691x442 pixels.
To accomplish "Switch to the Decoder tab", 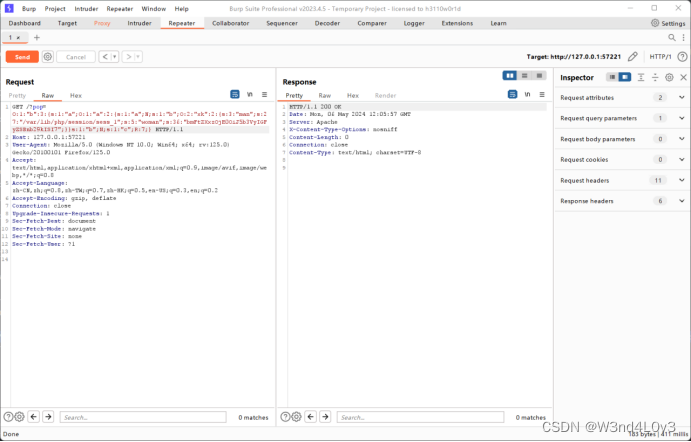I will 327,23.
